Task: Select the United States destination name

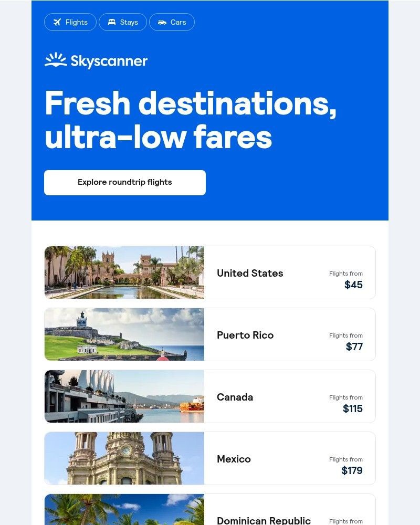Action: (x=250, y=273)
